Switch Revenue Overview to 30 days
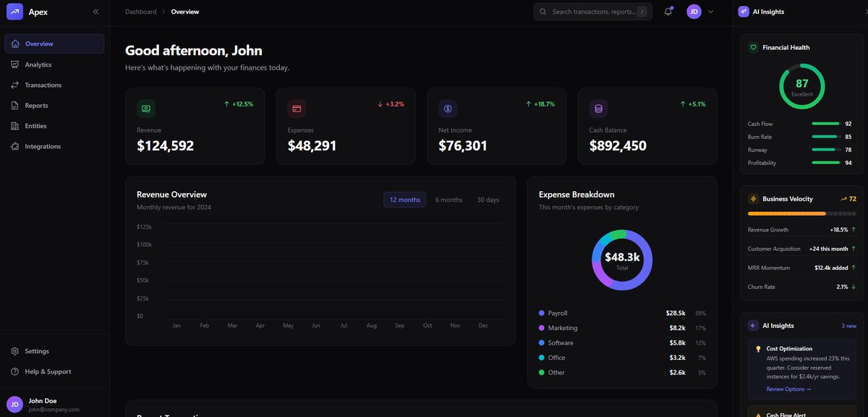 [488, 199]
